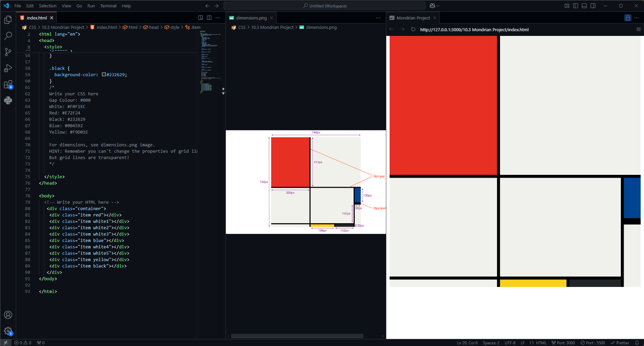
Task: Open notifications from the status bar bell
Action: (x=638, y=342)
